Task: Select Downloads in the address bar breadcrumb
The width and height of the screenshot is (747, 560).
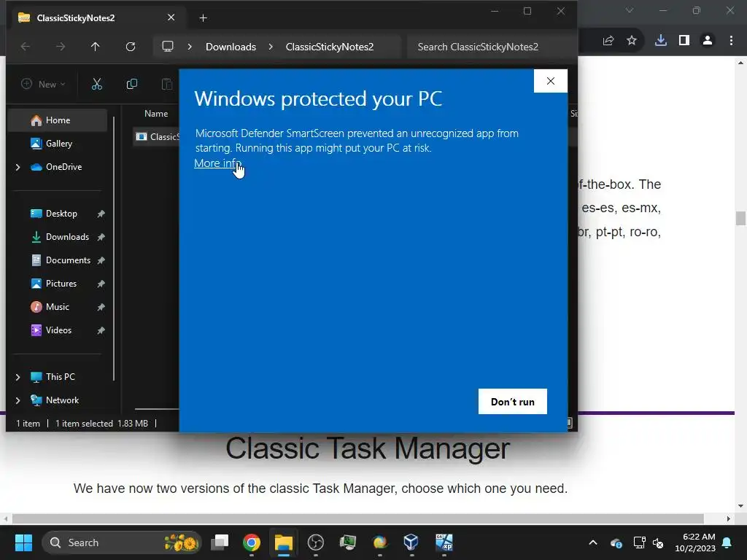Action: pos(231,47)
